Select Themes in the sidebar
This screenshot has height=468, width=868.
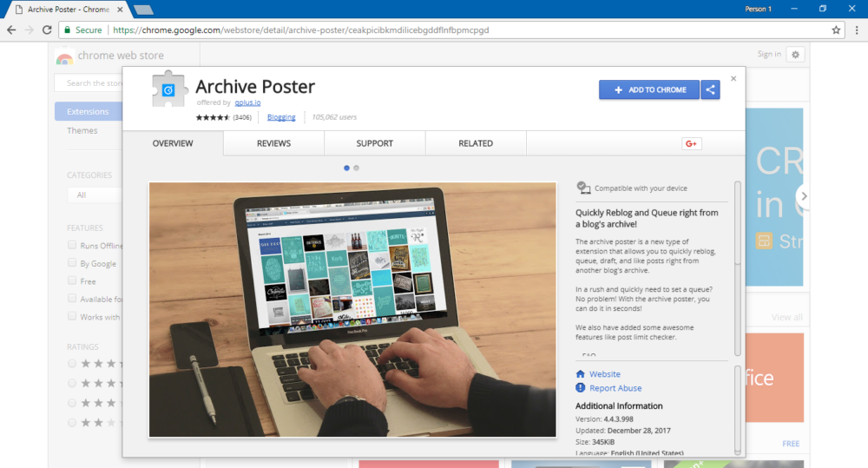coord(82,131)
